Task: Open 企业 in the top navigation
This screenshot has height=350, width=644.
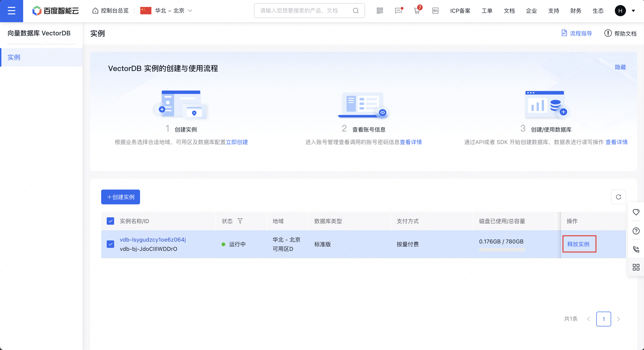Action: (x=531, y=11)
